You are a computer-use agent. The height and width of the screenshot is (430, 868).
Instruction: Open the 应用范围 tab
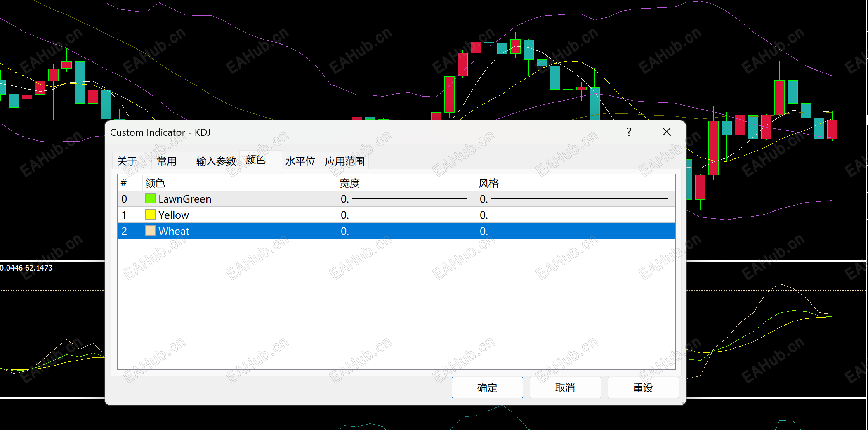(344, 161)
